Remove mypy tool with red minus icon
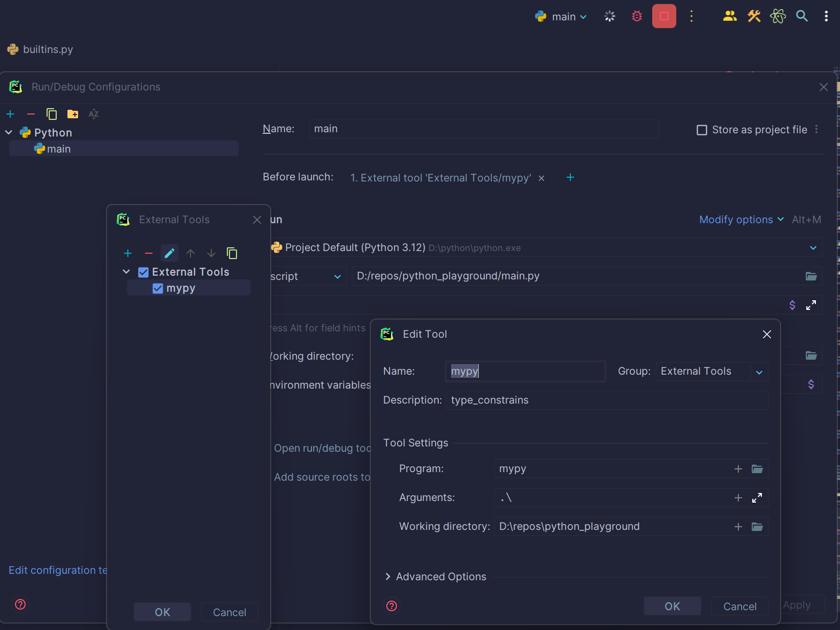840x630 pixels. click(149, 253)
